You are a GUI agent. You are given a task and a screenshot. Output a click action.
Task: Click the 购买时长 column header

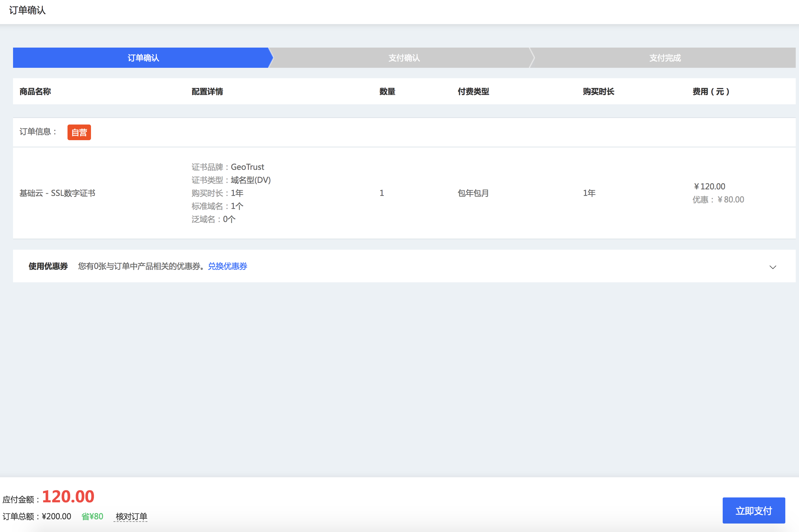(x=598, y=92)
